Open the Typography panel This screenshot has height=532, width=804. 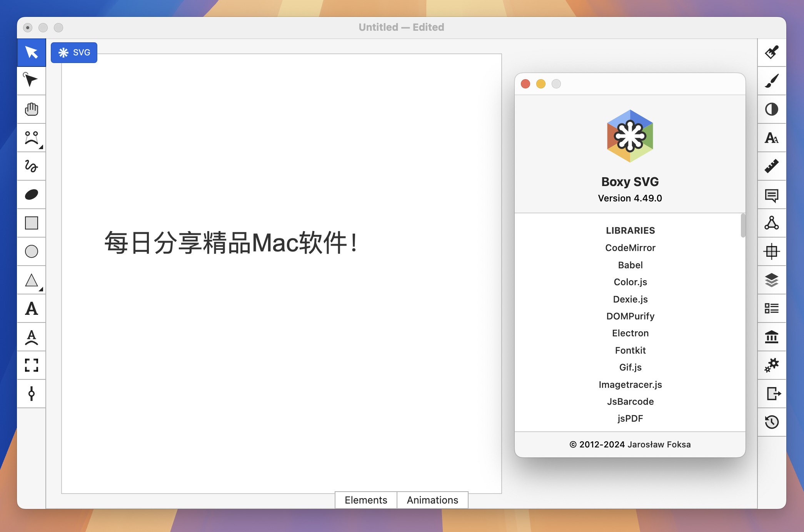click(772, 138)
